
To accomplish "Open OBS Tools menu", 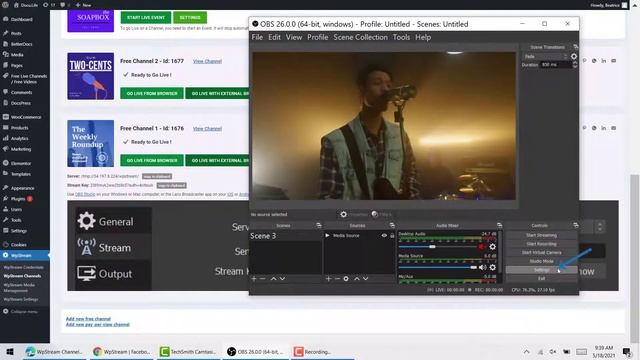I will coord(401,37).
